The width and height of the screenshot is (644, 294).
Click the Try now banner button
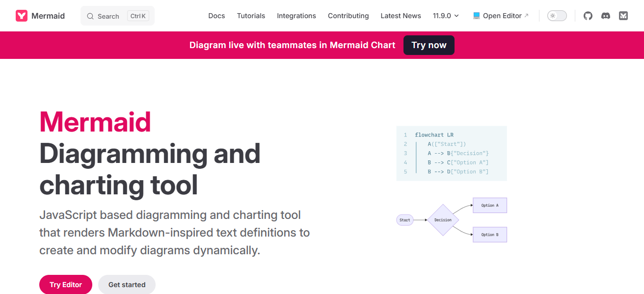click(x=429, y=45)
